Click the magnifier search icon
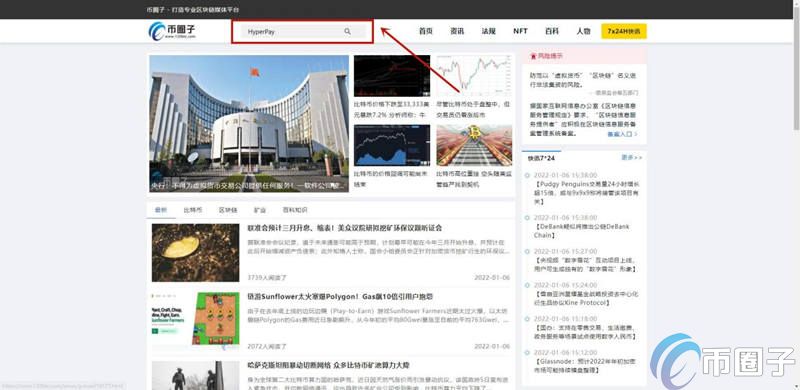This screenshot has height=390, width=800. [x=347, y=32]
